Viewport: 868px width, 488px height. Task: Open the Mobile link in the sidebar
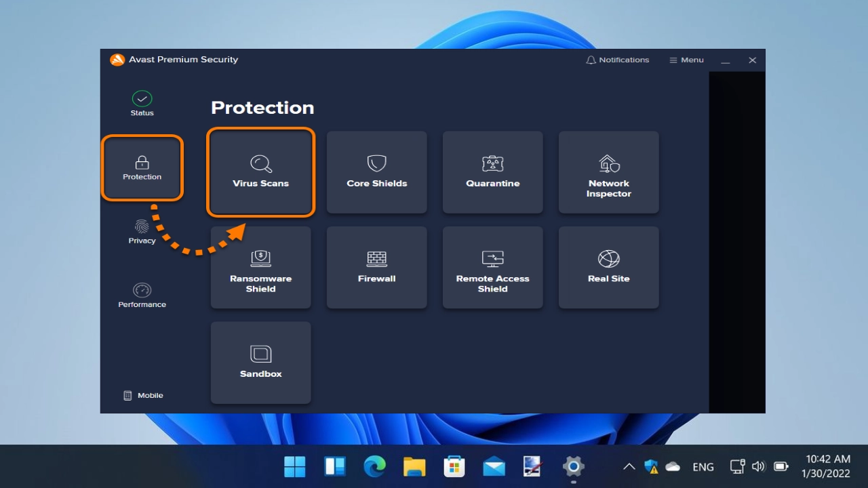tap(143, 395)
